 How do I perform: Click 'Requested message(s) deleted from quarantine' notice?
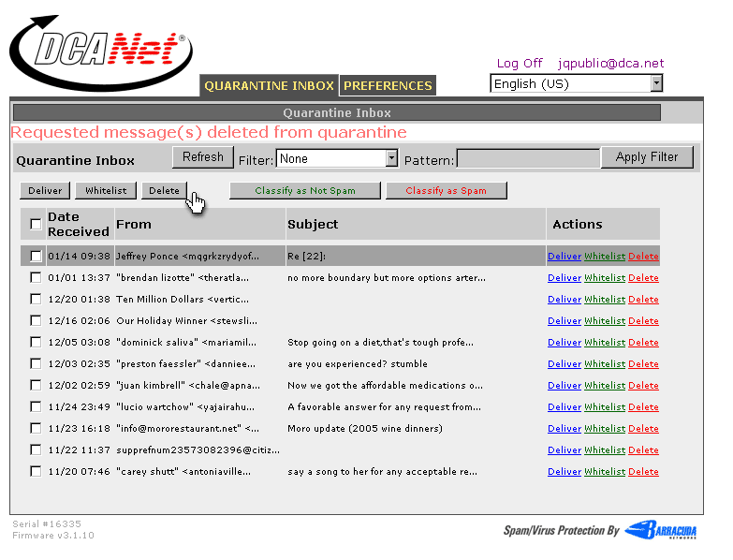(209, 132)
